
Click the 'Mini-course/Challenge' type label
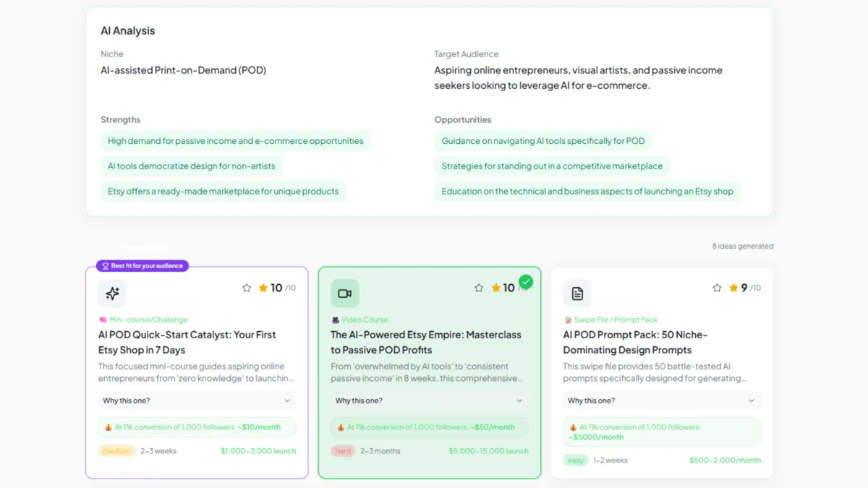click(148, 320)
